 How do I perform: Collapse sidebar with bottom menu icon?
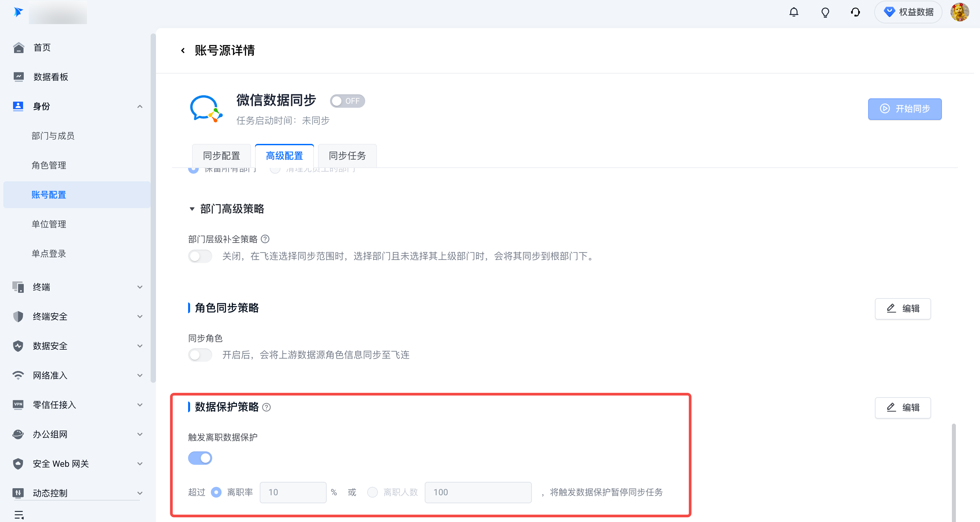coord(19,515)
